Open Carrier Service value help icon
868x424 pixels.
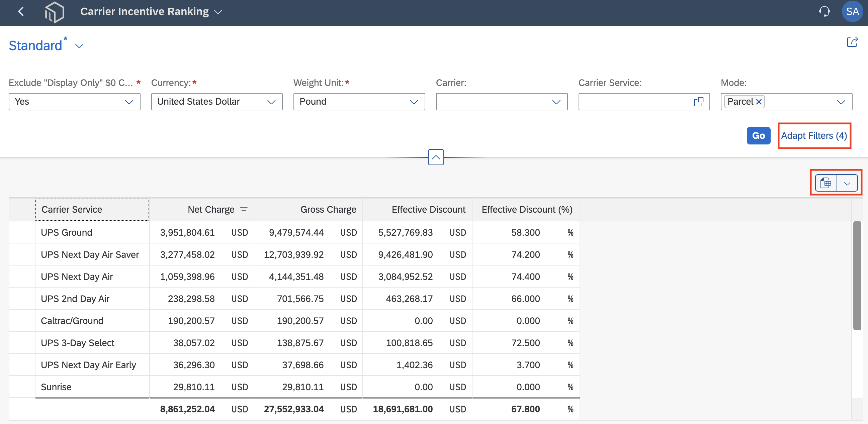pyautogui.click(x=698, y=102)
